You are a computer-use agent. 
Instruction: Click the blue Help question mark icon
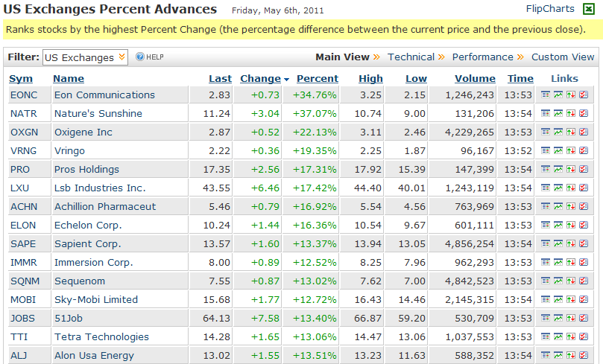click(139, 57)
